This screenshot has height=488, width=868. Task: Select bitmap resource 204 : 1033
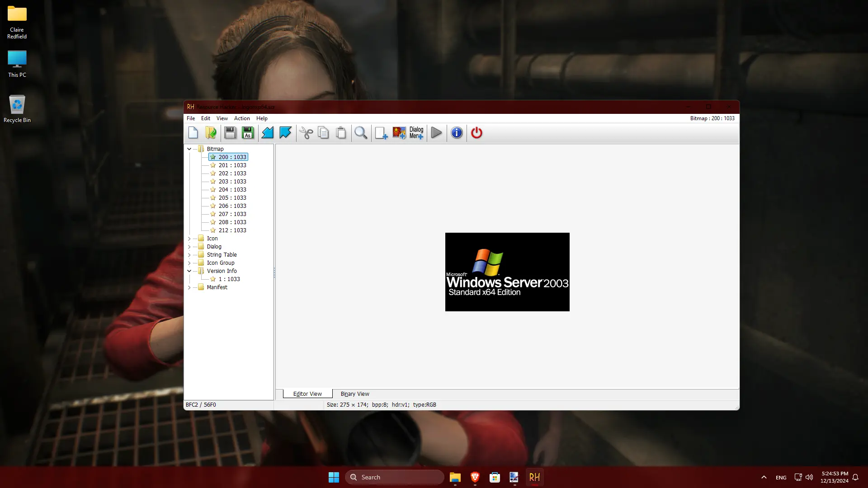pyautogui.click(x=228, y=190)
